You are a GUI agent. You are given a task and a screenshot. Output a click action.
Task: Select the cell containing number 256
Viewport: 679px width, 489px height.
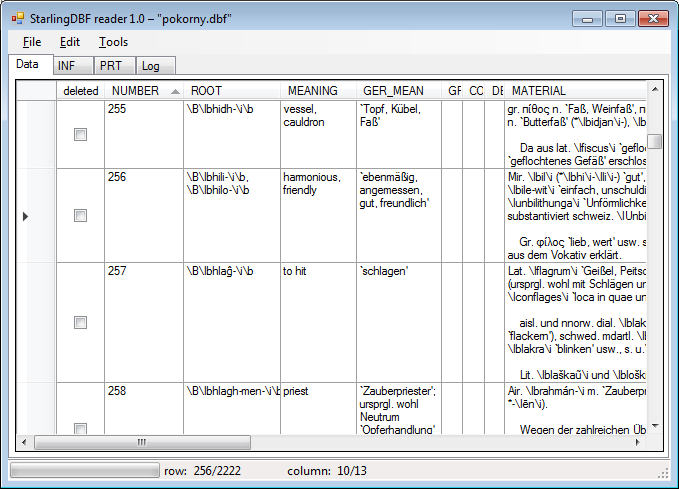pyautogui.click(x=144, y=215)
